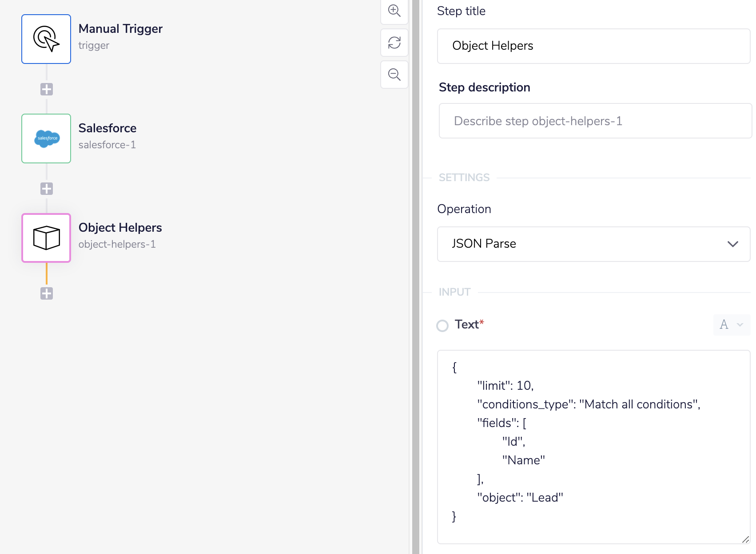Image resolution: width=756 pixels, height=554 pixels.
Task: Click the Object Helpers step label
Action: coord(120,227)
